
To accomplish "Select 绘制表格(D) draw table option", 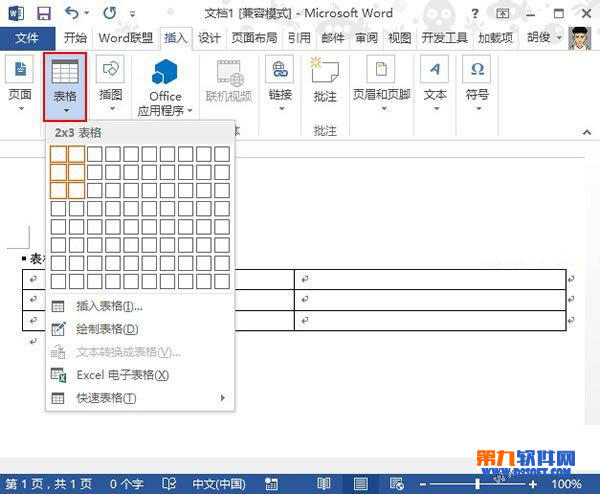I will (107, 329).
